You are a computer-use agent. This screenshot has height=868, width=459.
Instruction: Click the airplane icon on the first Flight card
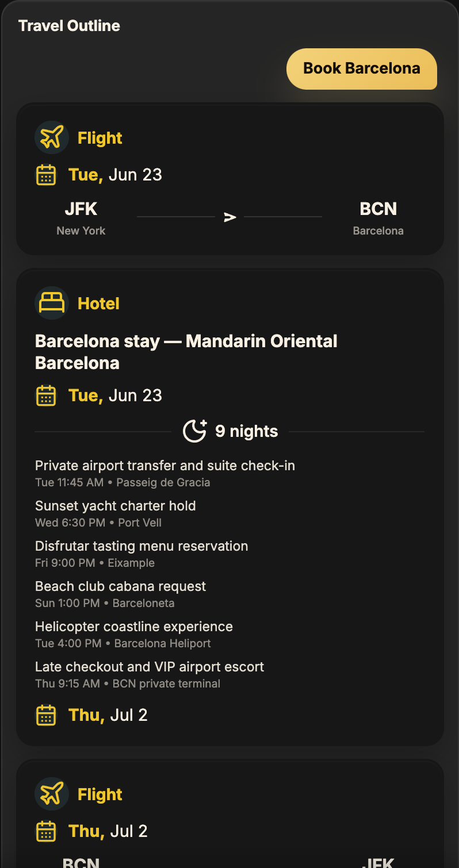[52, 138]
